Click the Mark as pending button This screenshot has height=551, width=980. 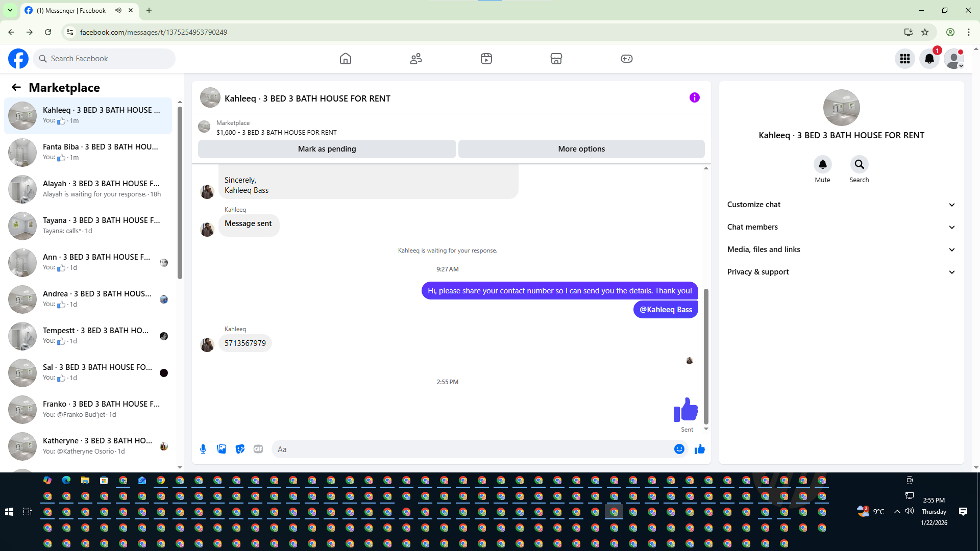(x=327, y=149)
